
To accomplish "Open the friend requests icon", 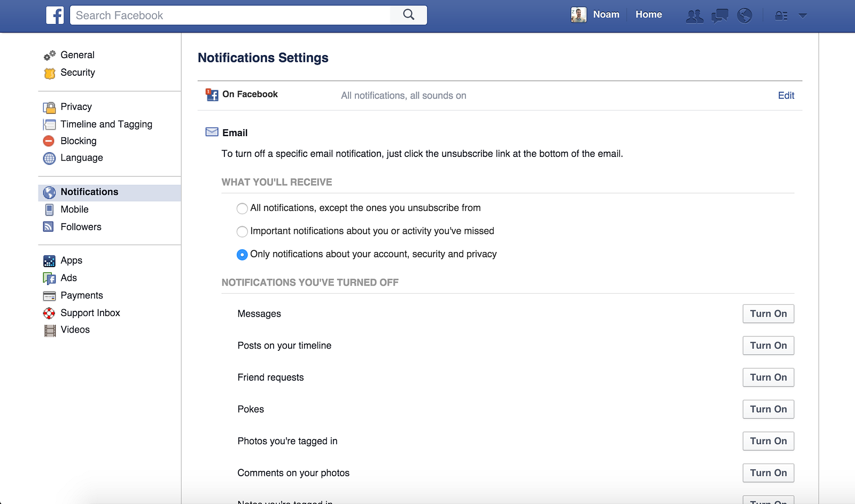I will click(694, 16).
